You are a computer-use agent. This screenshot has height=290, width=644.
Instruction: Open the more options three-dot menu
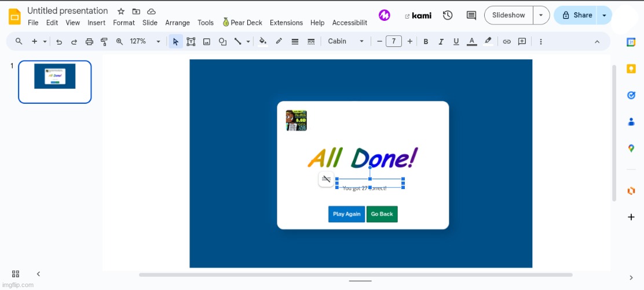tap(541, 42)
